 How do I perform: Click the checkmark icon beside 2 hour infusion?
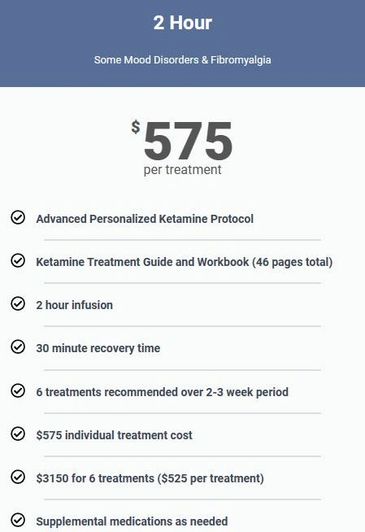(x=18, y=303)
